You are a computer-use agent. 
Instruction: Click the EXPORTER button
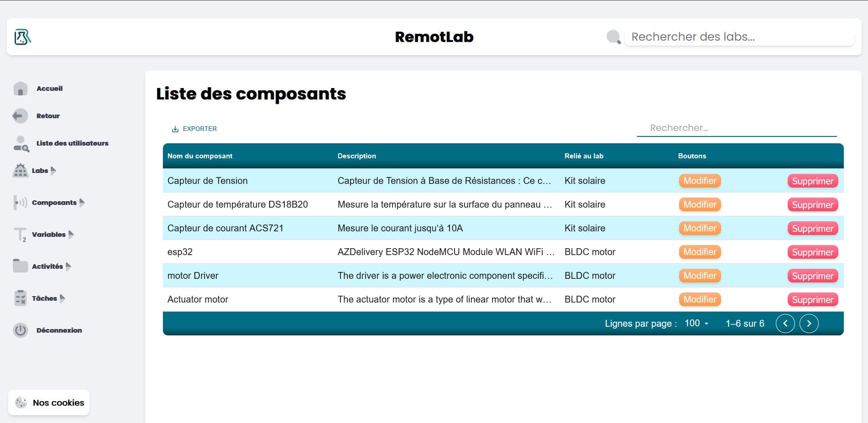click(194, 129)
